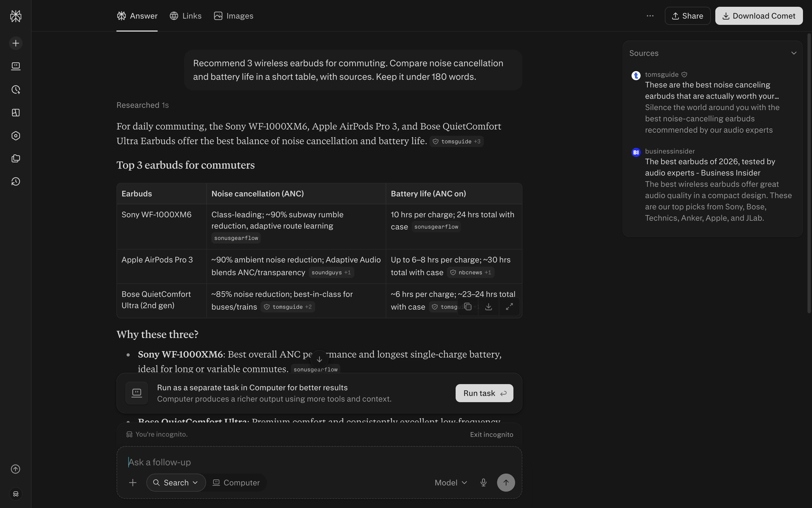Screen dimensions: 812x508
Task: Open the sidebar hexagon icon
Action: [x=16, y=135]
